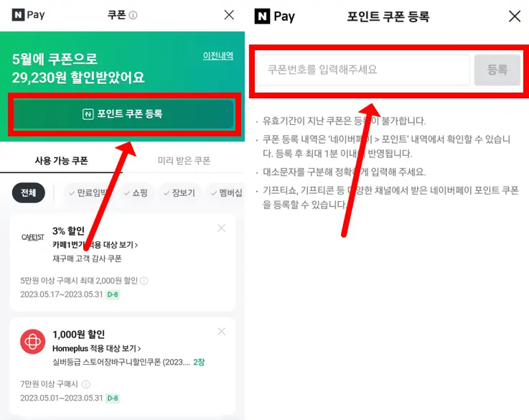Click the 대소문자를 구분해 notice line
The height and width of the screenshot is (420, 529).
pos(344,172)
